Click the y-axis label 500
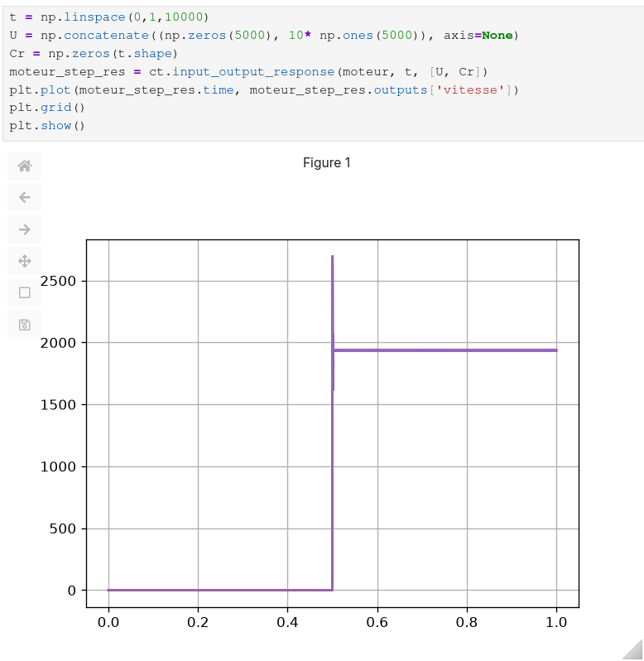644x661 pixels. tap(63, 529)
